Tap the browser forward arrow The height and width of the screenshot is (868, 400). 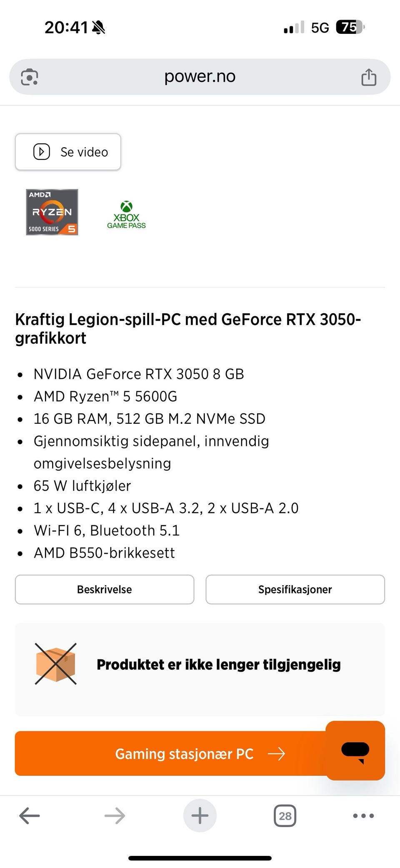(115, 815)
